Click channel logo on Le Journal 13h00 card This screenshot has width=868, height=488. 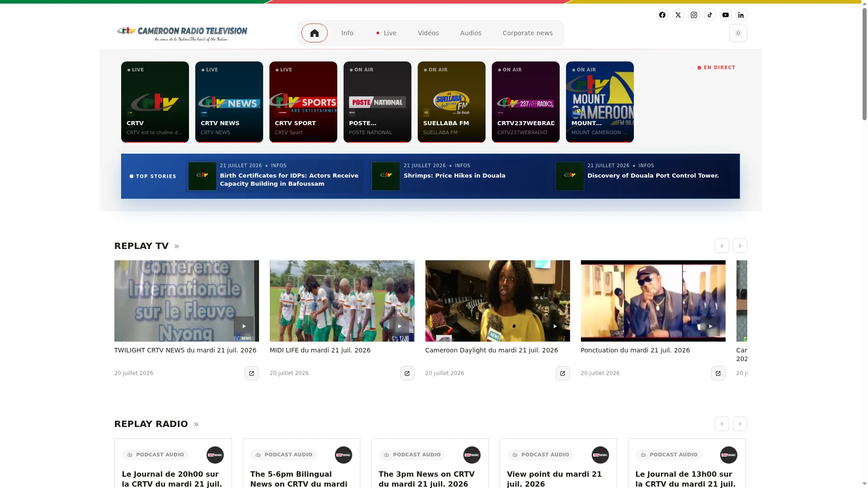tap(729, 455)
